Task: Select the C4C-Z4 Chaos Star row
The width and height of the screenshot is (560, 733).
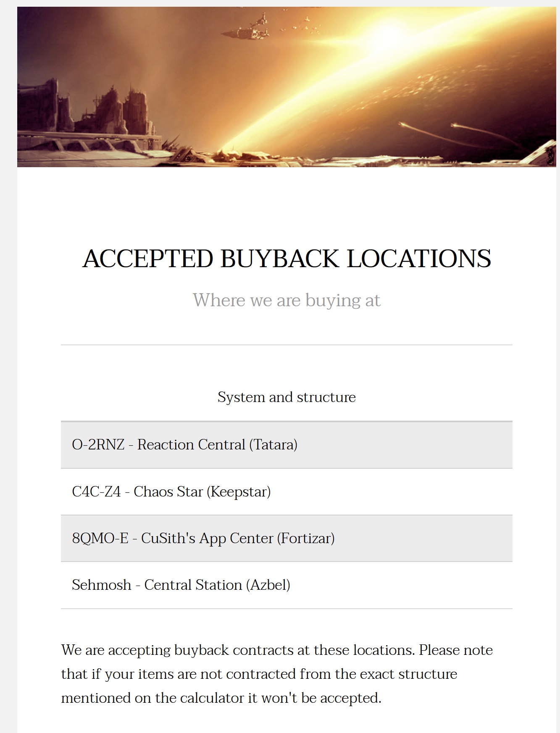Action: [287, 492]
